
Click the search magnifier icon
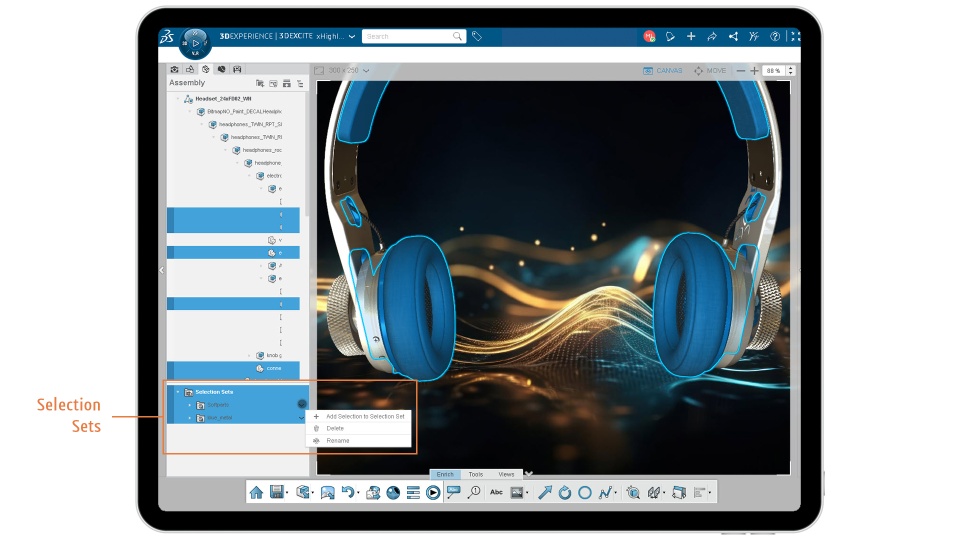point(457,37)
